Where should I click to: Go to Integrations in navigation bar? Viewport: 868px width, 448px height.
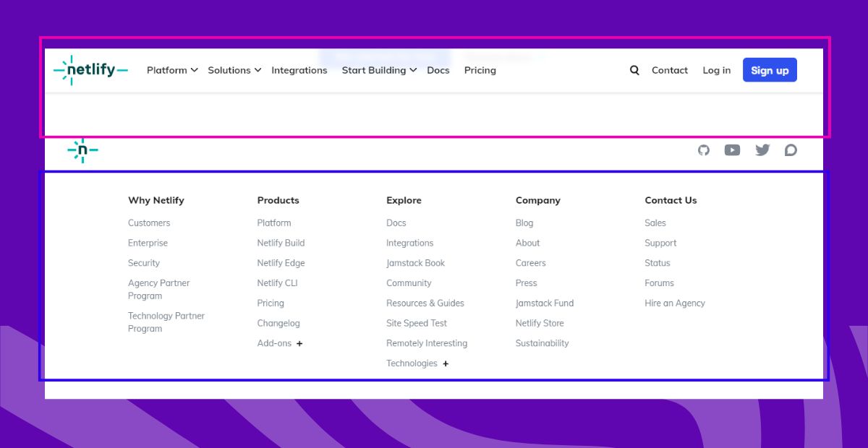299,70
